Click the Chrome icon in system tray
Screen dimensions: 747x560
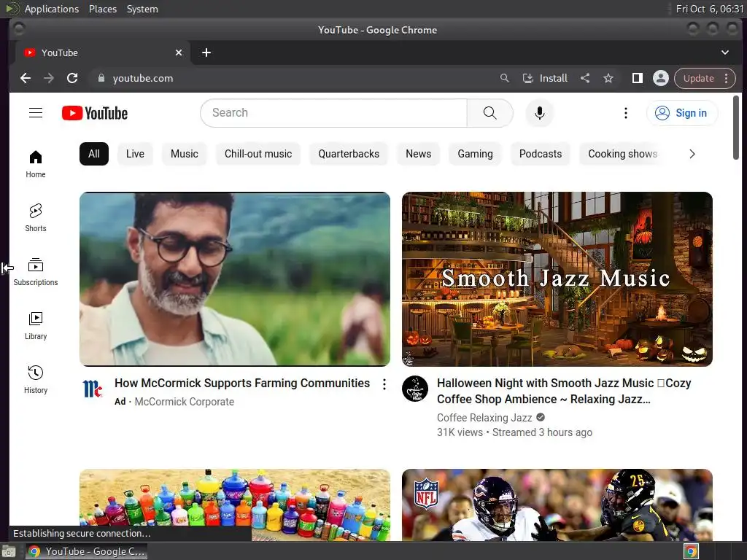(691, 551)
